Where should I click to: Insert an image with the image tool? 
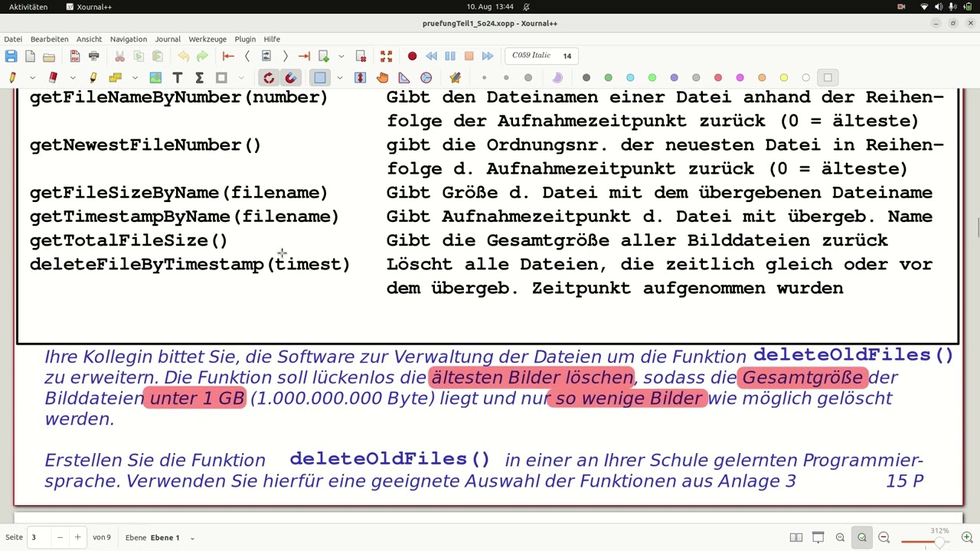pos(155,77)
